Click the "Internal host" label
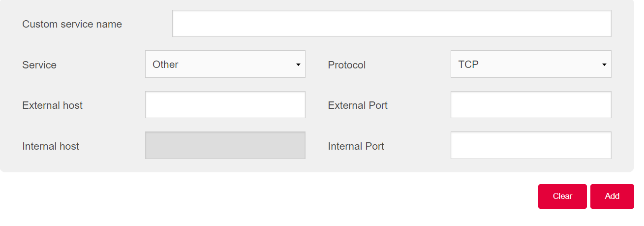The image size is (644, 226). click(51, 146)
